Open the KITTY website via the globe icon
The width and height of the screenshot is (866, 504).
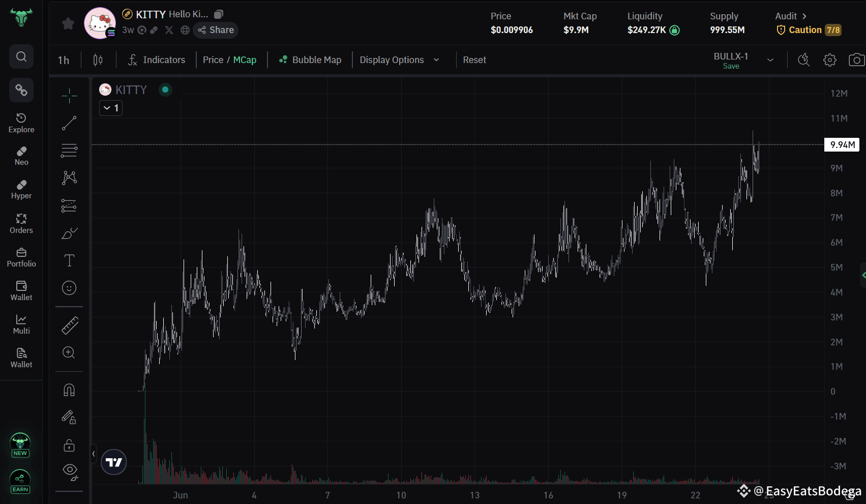click(x=185, y=30)
